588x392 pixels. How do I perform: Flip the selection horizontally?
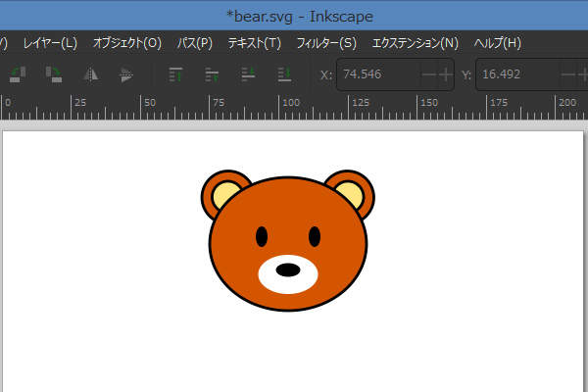(90, 74)
